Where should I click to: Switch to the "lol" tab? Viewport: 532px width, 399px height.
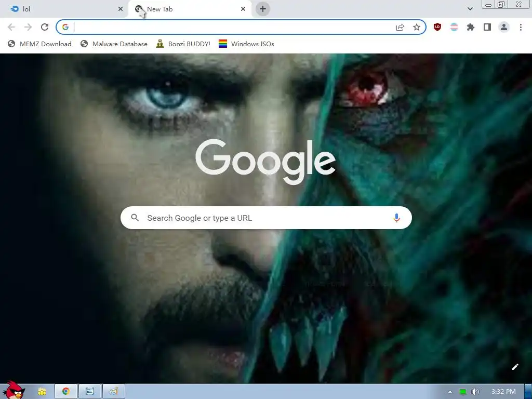point(64,9)
